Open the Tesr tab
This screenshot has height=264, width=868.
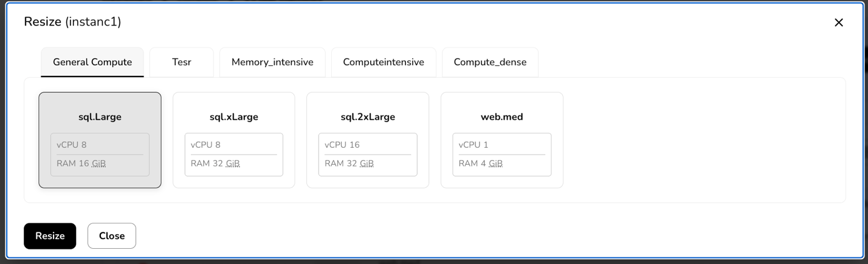pos(182,62)
